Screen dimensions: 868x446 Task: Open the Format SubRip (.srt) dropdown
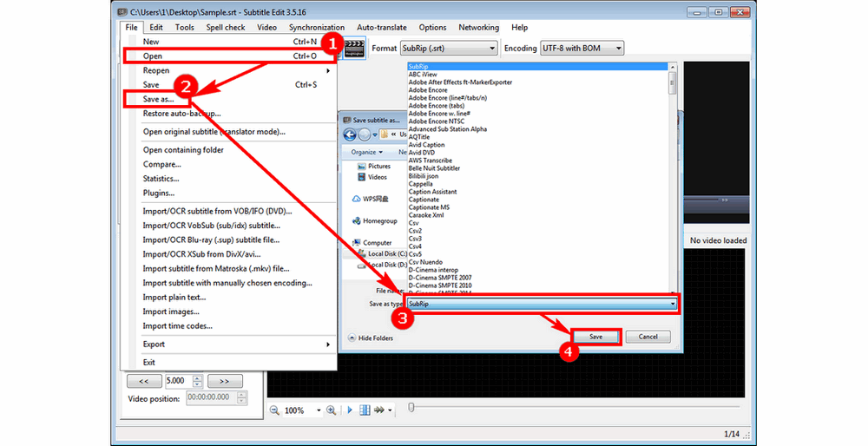(x=449, y=49)
